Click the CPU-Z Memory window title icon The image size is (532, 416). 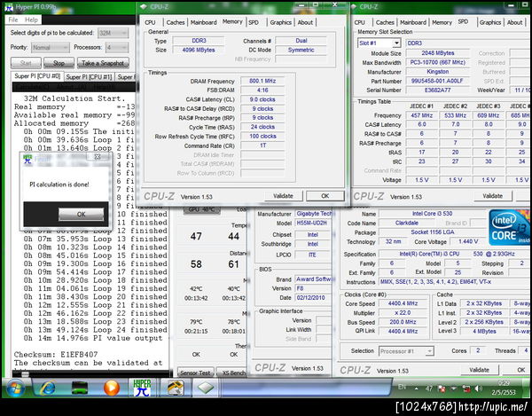tap(144, 6)
